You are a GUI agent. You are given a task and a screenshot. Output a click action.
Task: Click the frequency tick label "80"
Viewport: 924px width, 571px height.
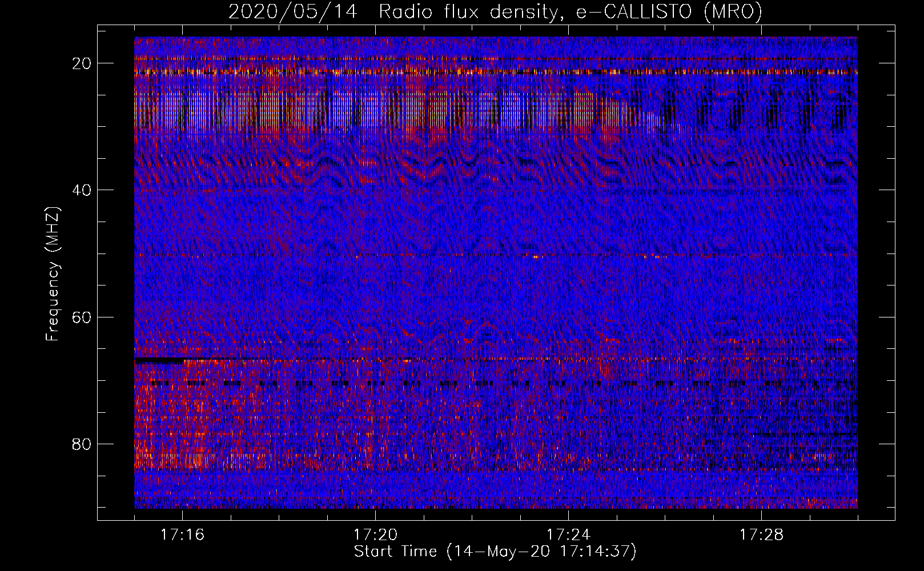[82, 444]
